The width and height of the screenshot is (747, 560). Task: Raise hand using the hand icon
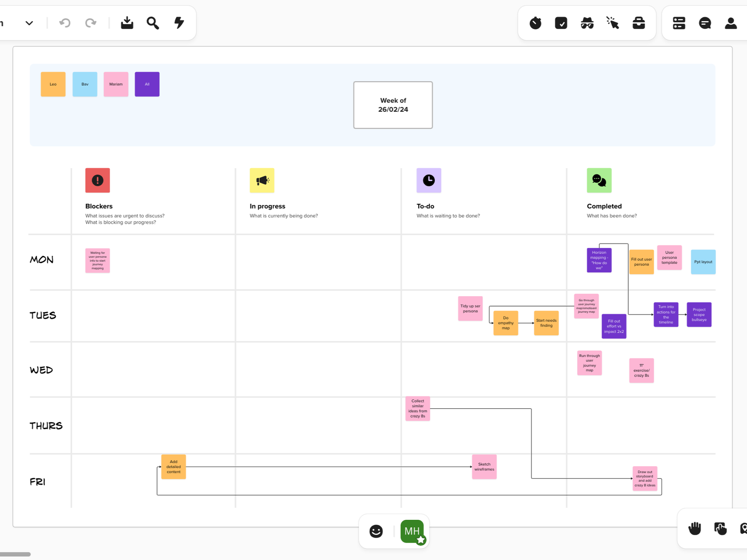click(695, 528)
